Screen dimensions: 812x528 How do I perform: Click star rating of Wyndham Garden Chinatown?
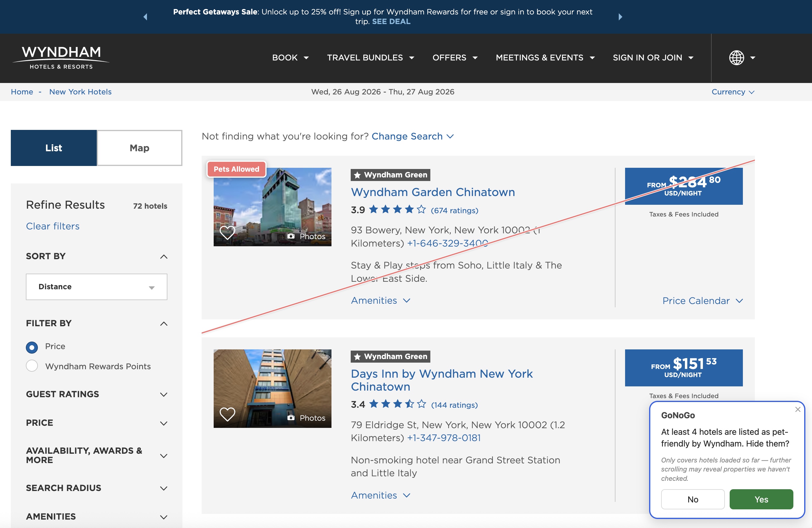[x=398, y=209]
